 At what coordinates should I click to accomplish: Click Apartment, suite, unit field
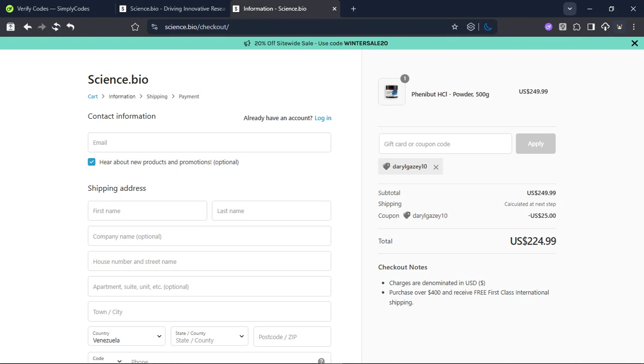210,287
